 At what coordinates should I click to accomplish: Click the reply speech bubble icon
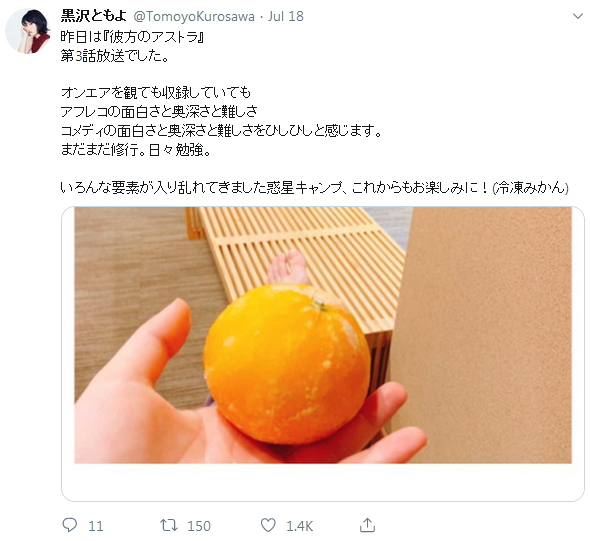pos(70,525)
